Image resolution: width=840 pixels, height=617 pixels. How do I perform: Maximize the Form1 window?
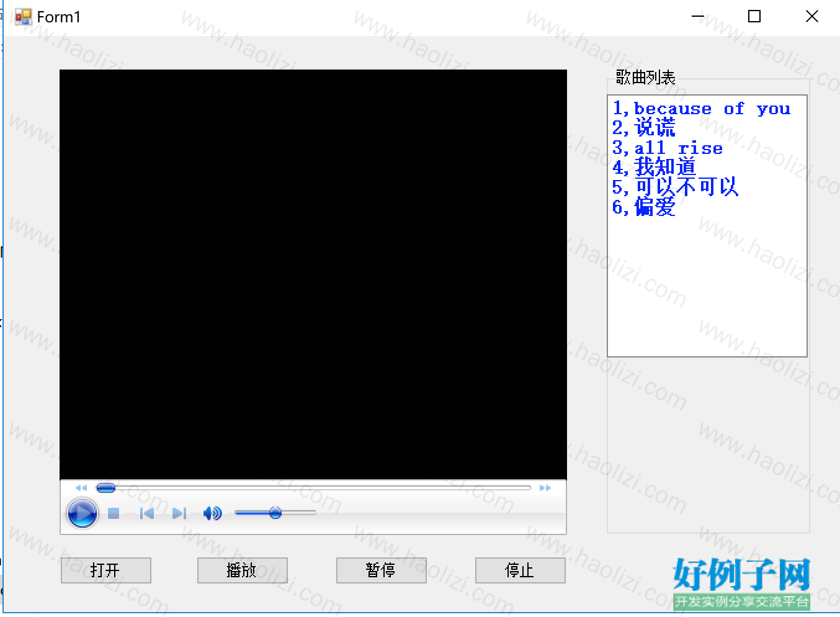pyautogui.click(x=754, y=17)
